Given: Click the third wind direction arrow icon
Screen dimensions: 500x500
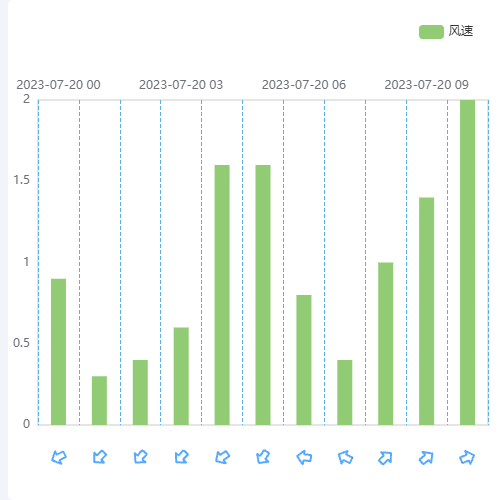Looking at the screenshot, I should click(141, 457).
